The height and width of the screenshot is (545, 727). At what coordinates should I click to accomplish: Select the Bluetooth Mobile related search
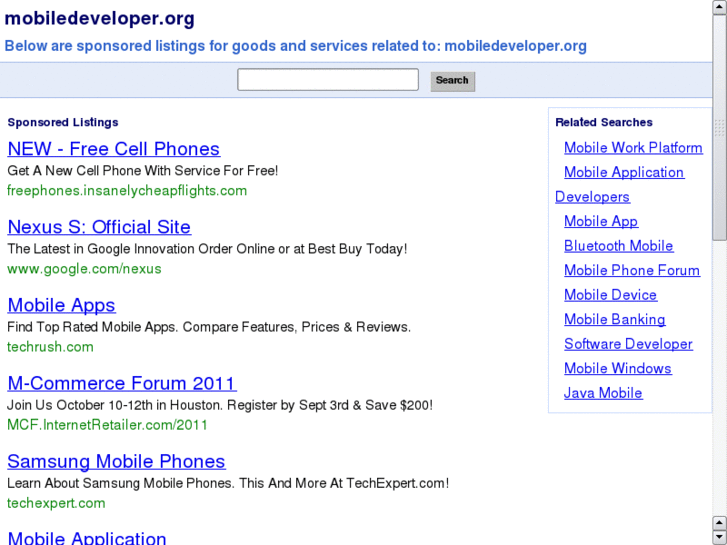[x=619, y=246]
